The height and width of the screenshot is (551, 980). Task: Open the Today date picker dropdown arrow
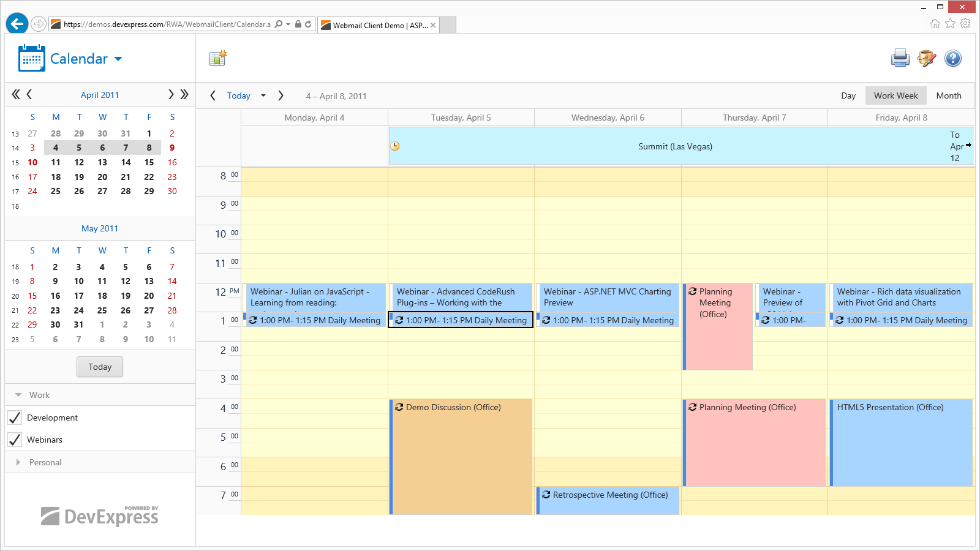click(x=263, y=96)
